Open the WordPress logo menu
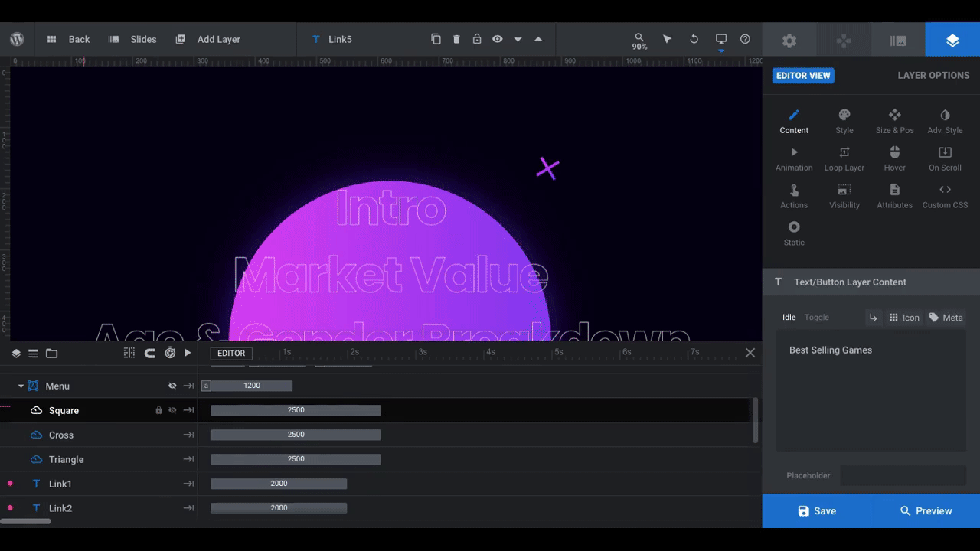 (x=17, y=39)
